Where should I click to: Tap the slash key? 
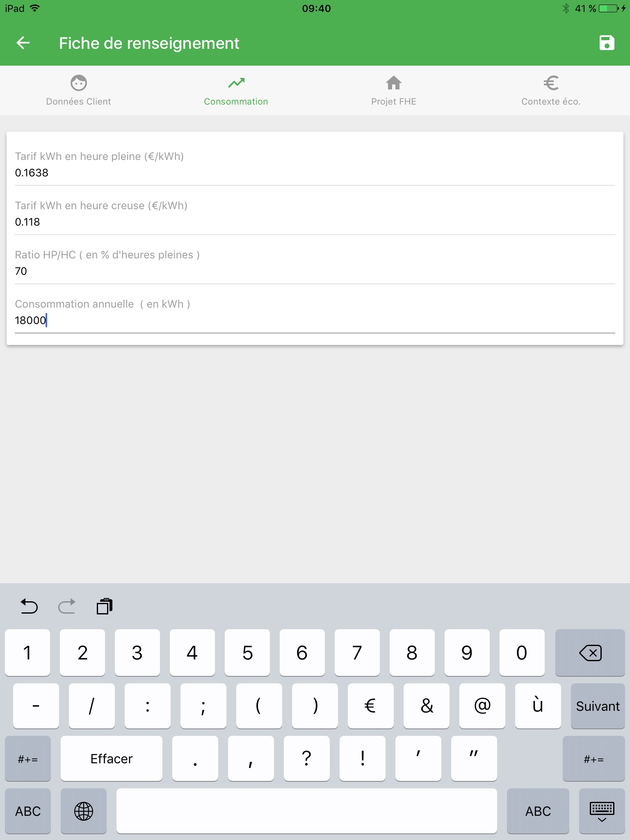pos(92,706)
